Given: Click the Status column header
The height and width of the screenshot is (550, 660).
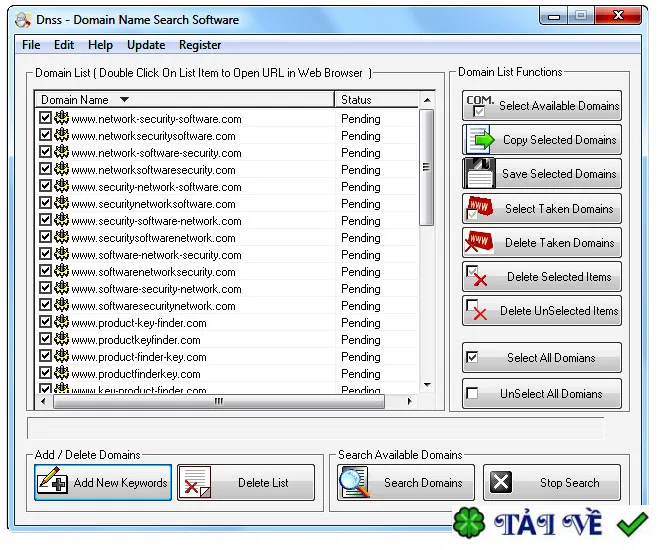Looking at the screenshot, I should click(377, 100).
